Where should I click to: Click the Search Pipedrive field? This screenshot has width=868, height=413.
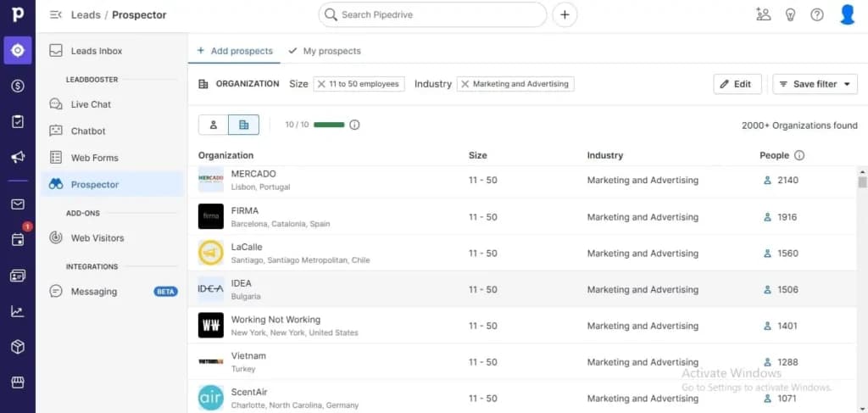(432, 15)
